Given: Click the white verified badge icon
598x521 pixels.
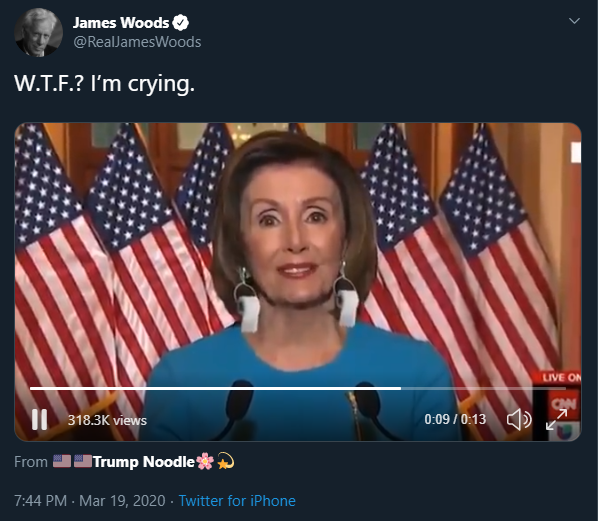Looking at the screenshot, I should point(180,23).
